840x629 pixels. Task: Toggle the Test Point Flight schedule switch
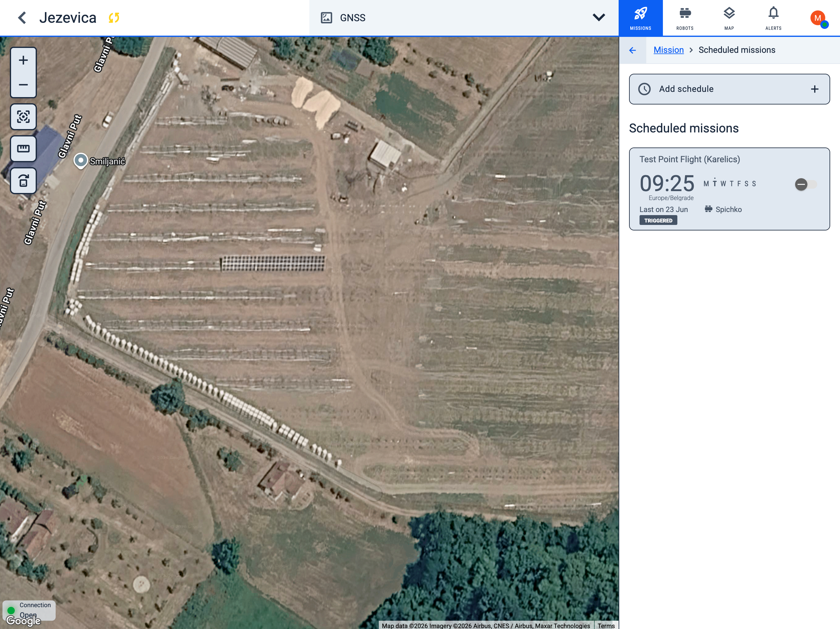pos(806,184)
